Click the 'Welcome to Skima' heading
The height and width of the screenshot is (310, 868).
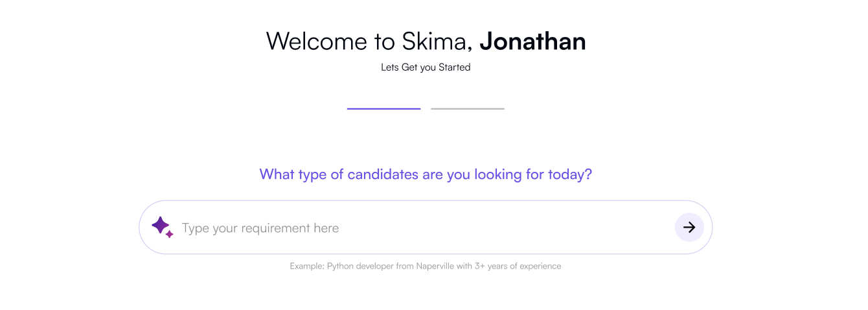(368, 42)
